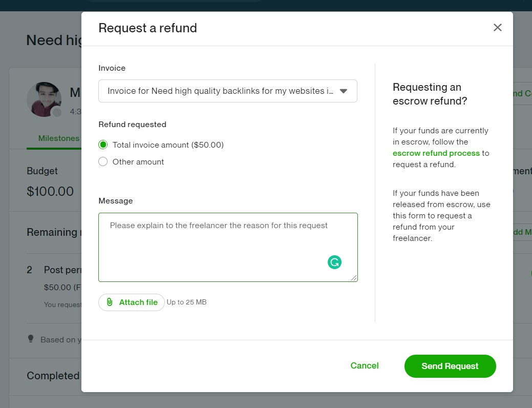Select the Other amount radio button

pyautogui.click(x=103, y=161)
